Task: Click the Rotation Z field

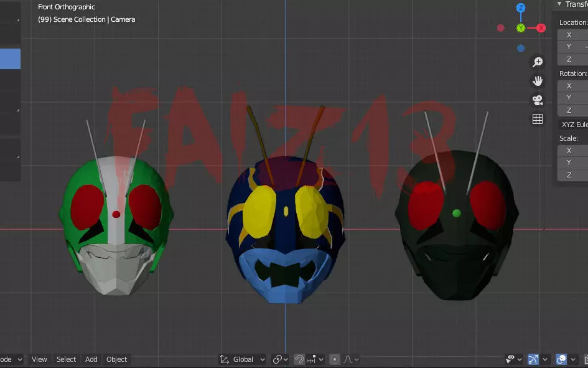Action: [x=572, y=110]
